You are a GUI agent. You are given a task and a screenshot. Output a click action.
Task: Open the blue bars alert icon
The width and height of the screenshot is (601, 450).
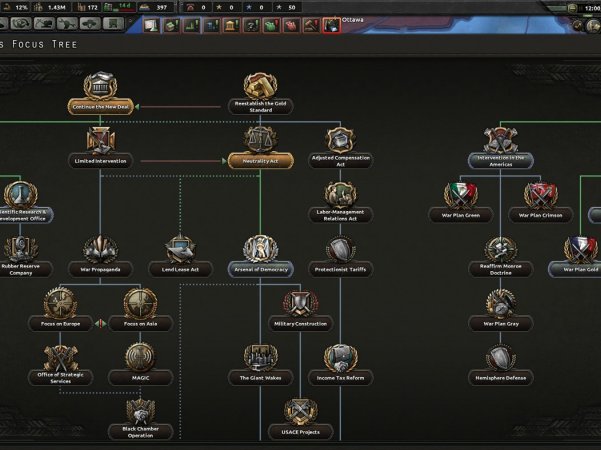coord(211,25)
